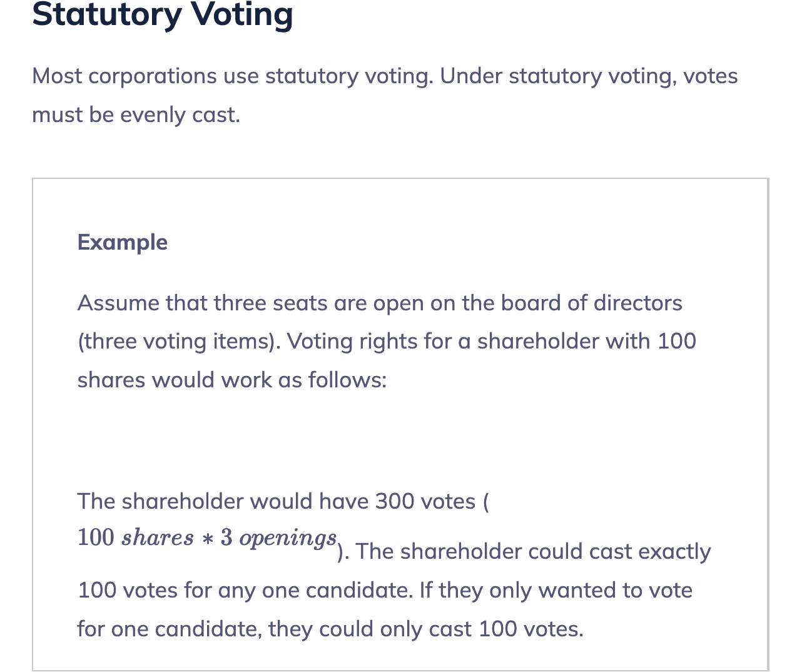Click the Example box title
Image resolution: width=802 pixels, height=672 pixels.
[123, 242]
